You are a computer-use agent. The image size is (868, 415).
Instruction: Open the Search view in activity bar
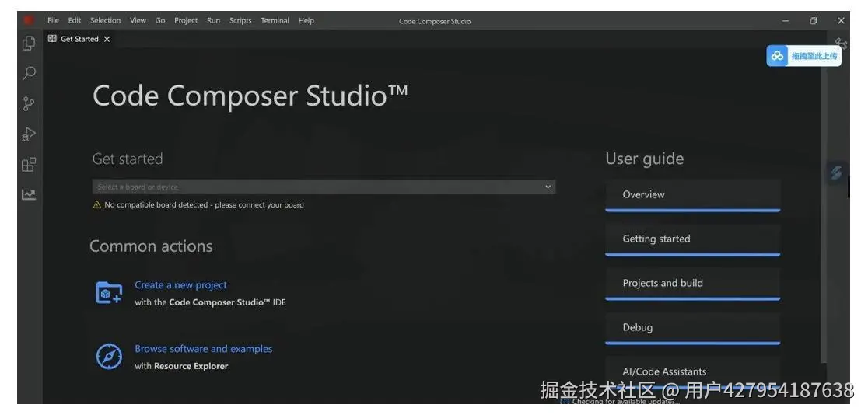point(29,73)
